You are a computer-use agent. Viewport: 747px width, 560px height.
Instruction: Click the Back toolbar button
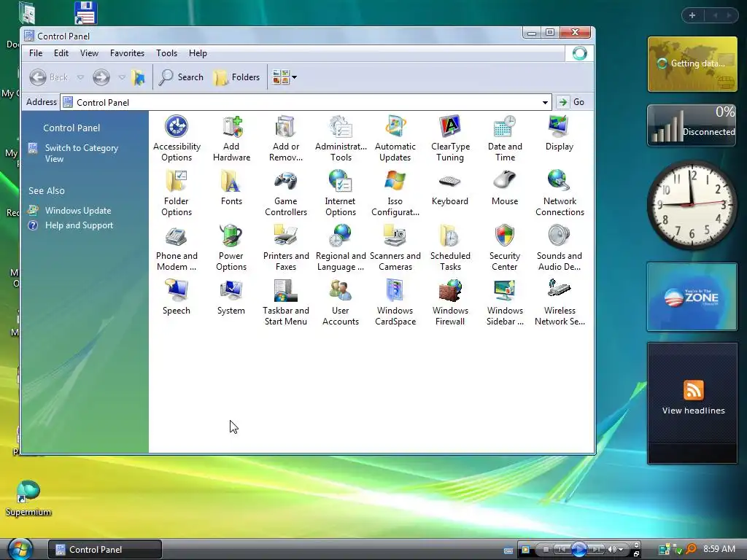click(49, 77)
